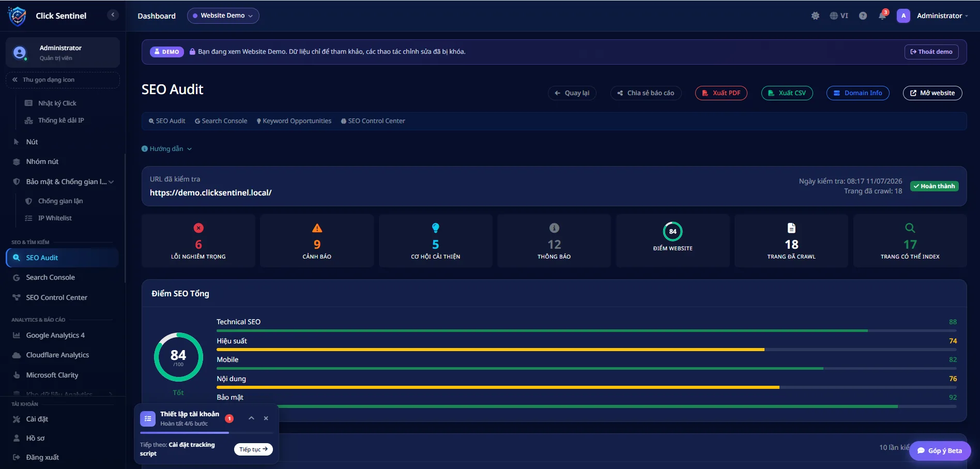
Task: Collapse the account setup popup chevron
Action: [251, 418]
